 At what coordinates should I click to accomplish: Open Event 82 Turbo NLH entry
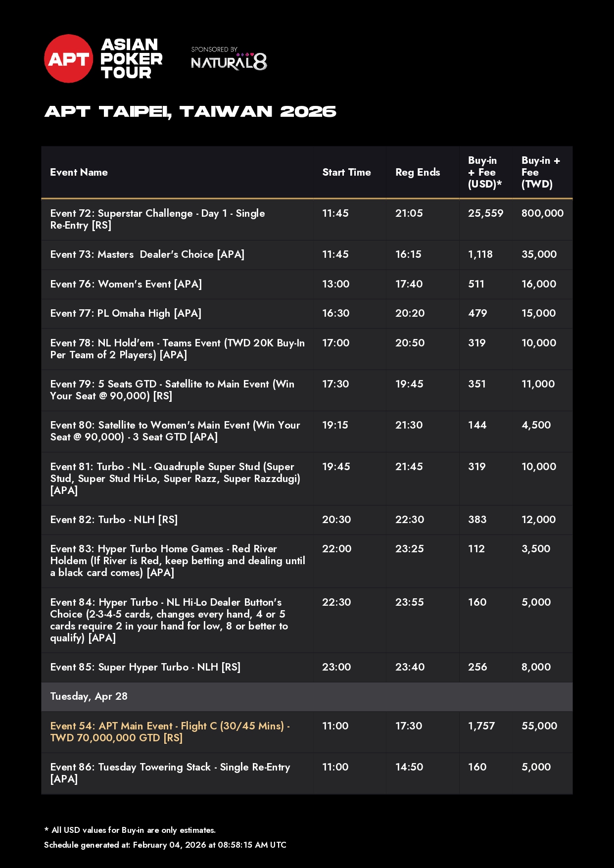click(x=114, y=520)
